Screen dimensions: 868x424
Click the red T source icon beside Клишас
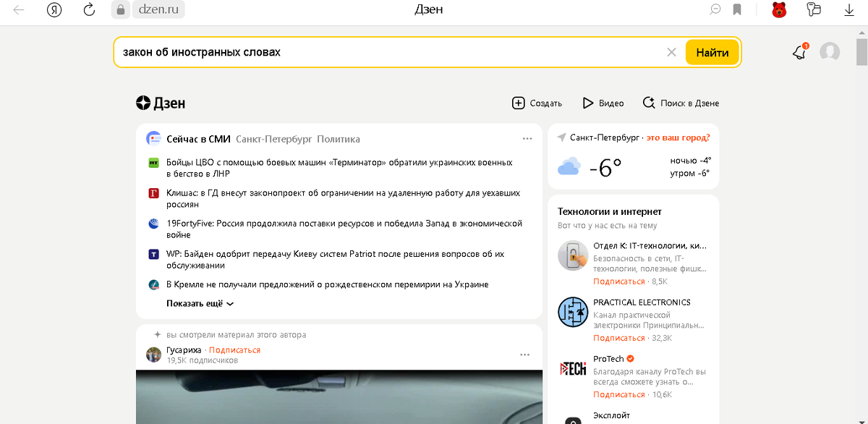153,193
